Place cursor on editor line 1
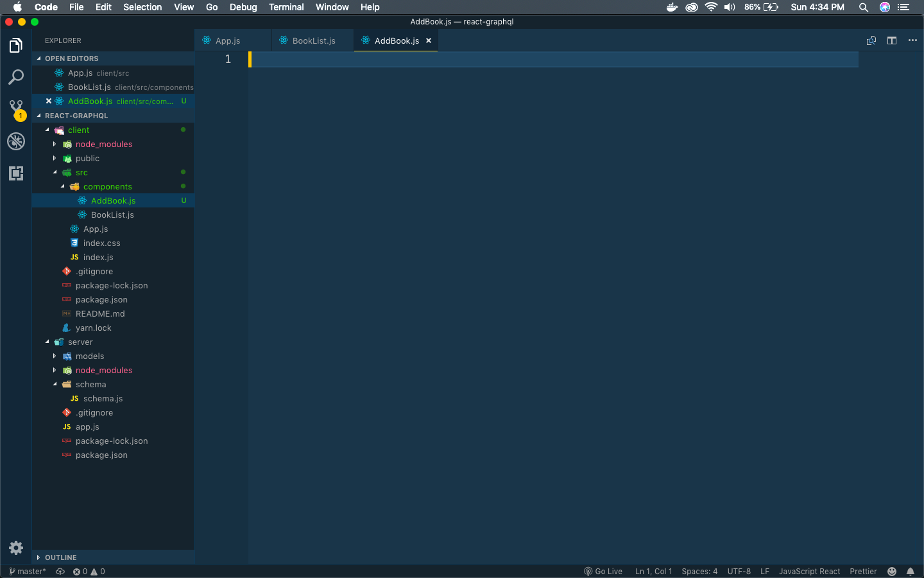924x578 pixels. 553,59
